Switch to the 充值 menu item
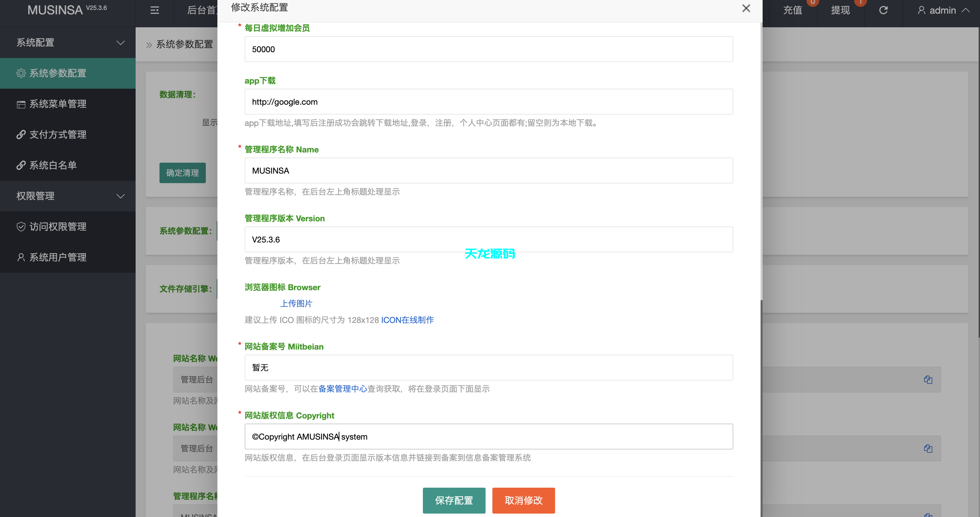 (793, 10)
